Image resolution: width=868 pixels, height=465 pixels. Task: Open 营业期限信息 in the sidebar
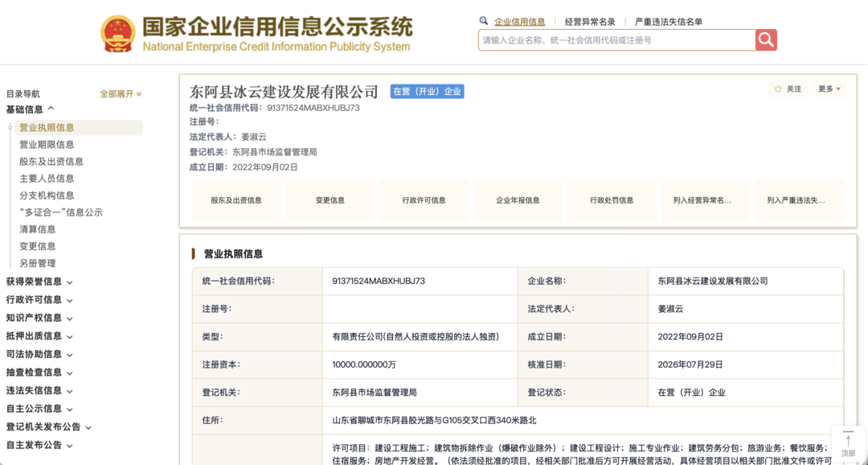coord(47,145)
